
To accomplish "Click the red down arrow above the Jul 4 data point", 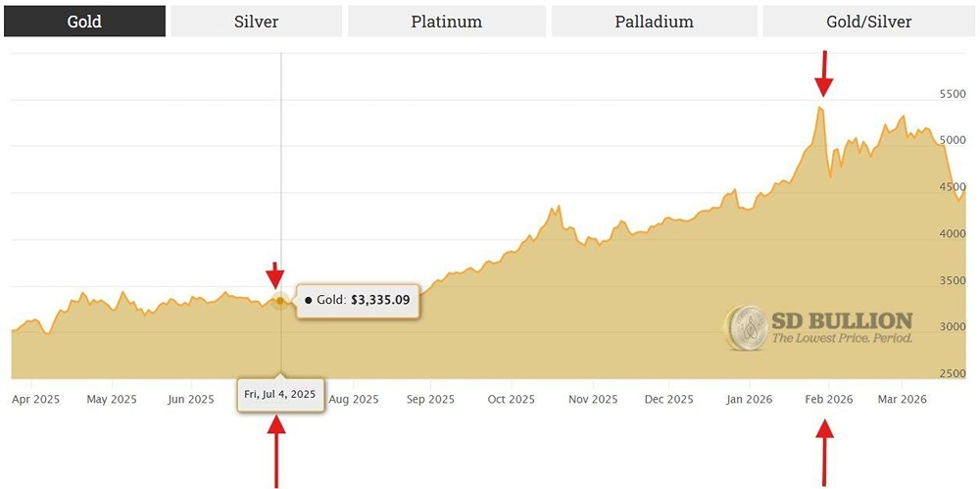I will (275, 274).
